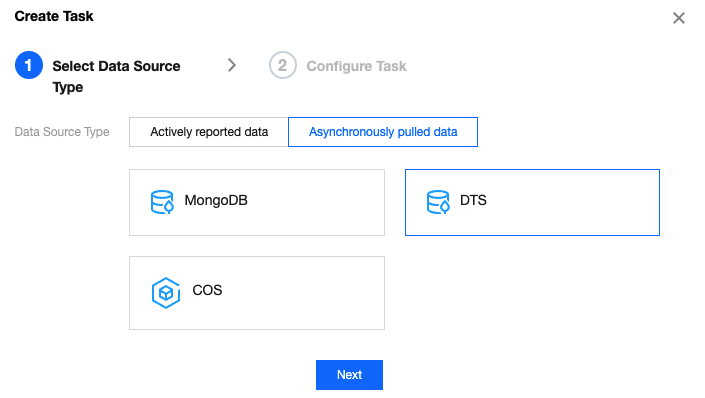705x398 pixels.
Task: Click the MongoDB database icon
Action: click(162, 202)
